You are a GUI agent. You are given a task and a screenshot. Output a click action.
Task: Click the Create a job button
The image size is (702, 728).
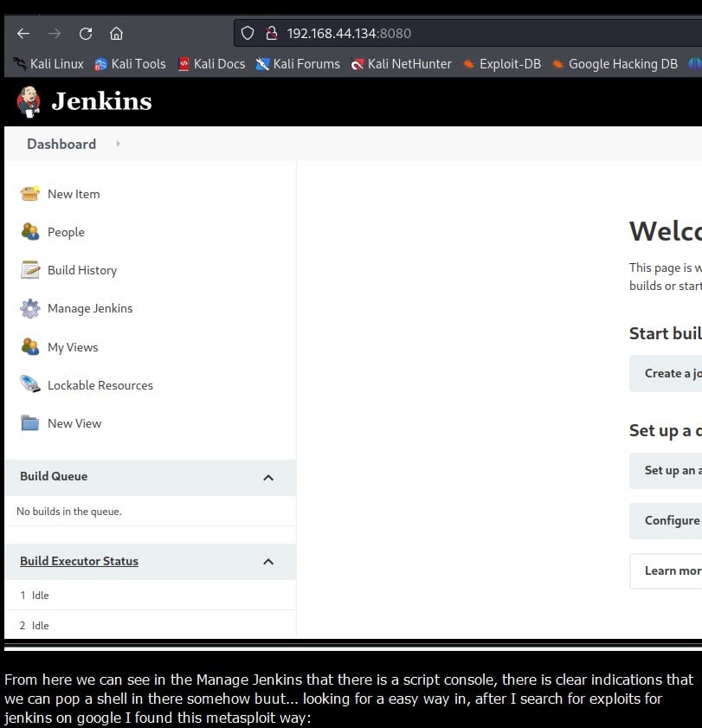point(666,373)
